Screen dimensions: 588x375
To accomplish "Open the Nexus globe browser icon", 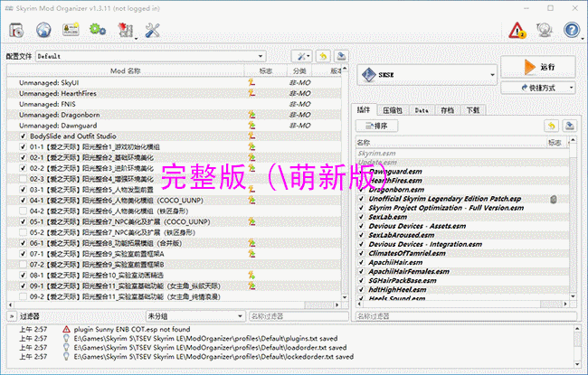I will click(x=43, y=30).
